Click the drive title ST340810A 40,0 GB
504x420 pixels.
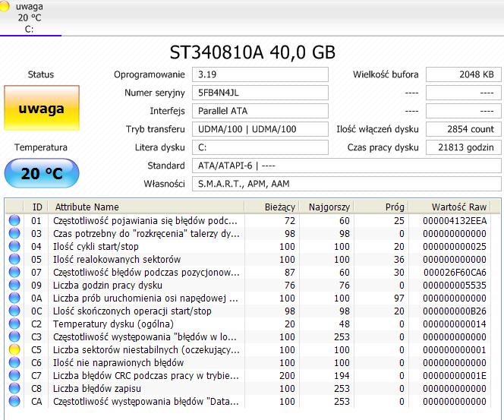click(x=253, y=52)
